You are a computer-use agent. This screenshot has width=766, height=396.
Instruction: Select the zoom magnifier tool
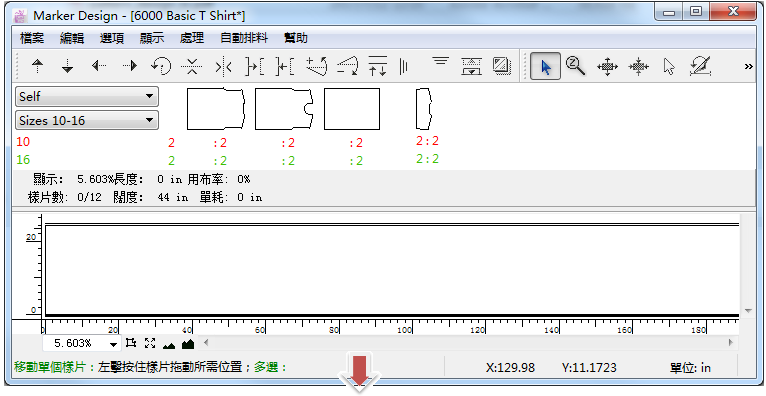575,65
